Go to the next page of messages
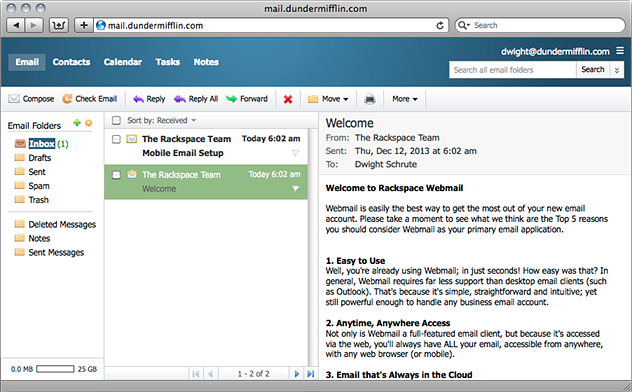This screenshot has width=632, height=392. tap(297, 374)
